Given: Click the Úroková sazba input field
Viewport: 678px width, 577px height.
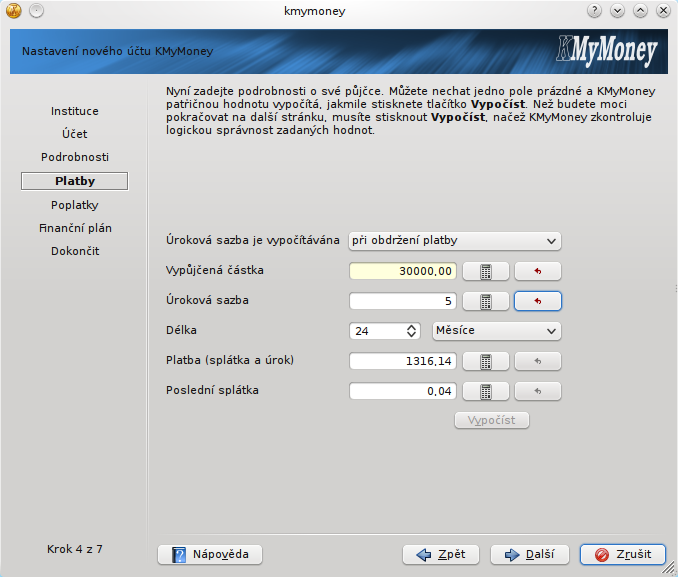Looking at the screenshot, I should [x=403, y=301].
